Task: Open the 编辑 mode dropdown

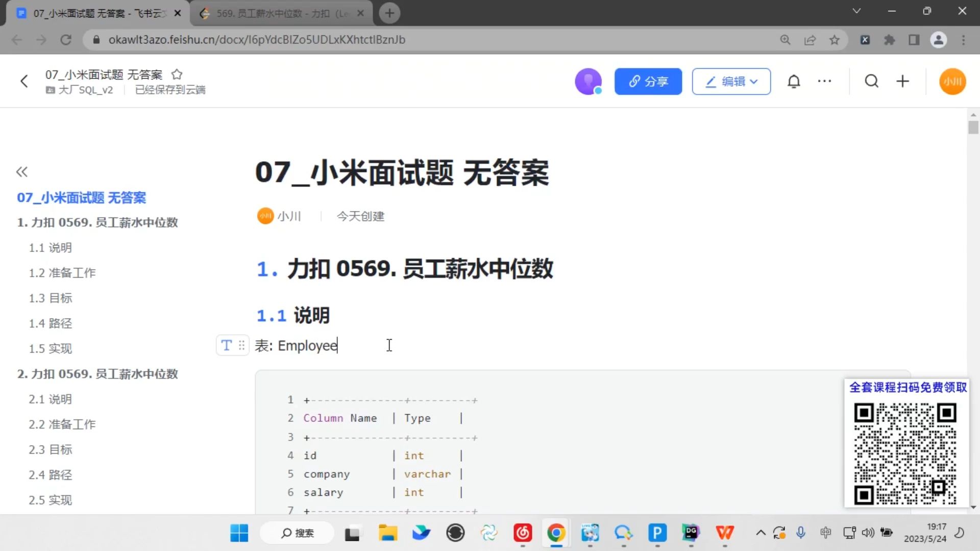Action: tap(731, 82)
